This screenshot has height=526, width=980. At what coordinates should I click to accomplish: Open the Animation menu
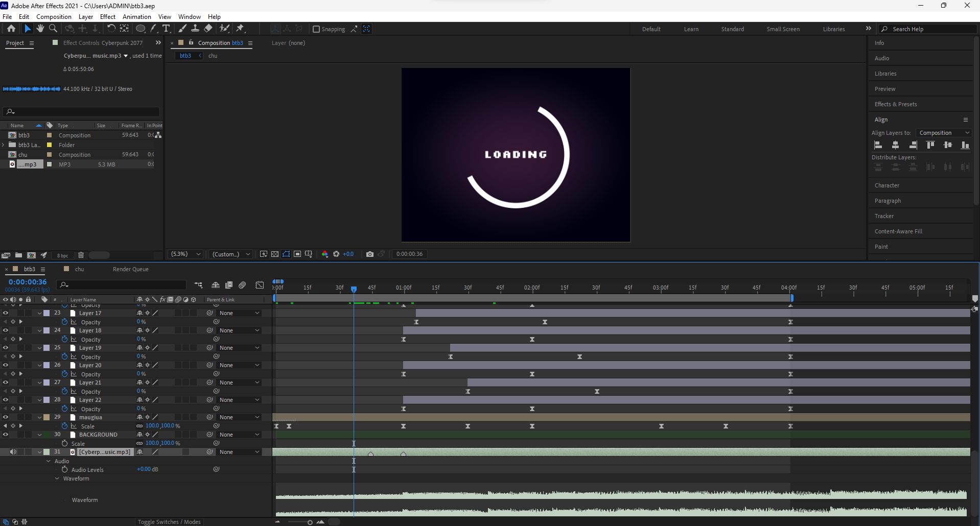coord(136,17)
